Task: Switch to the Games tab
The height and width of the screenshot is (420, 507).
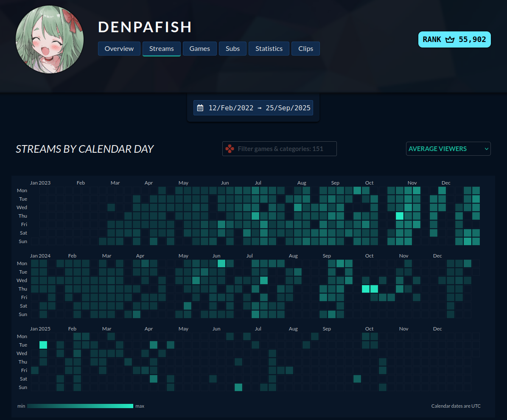Action: click(199, 48)
